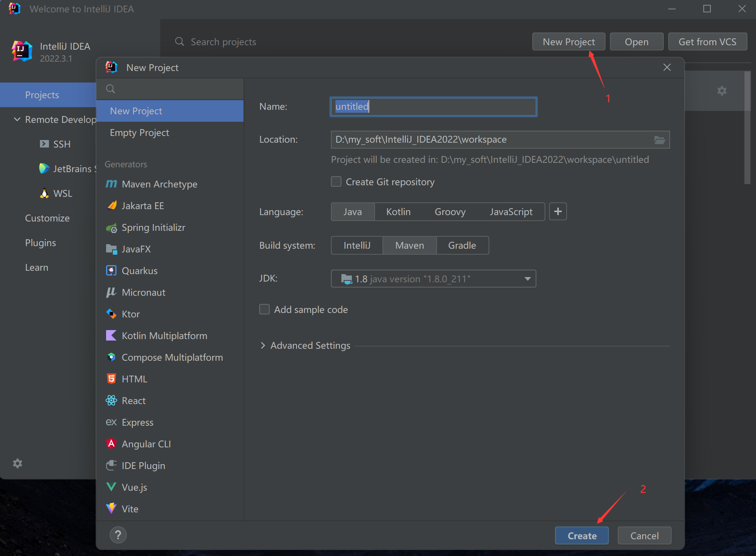Click the Vue.js generator icon
Viewport: 756px width, 556px height.
pos(111,487)
